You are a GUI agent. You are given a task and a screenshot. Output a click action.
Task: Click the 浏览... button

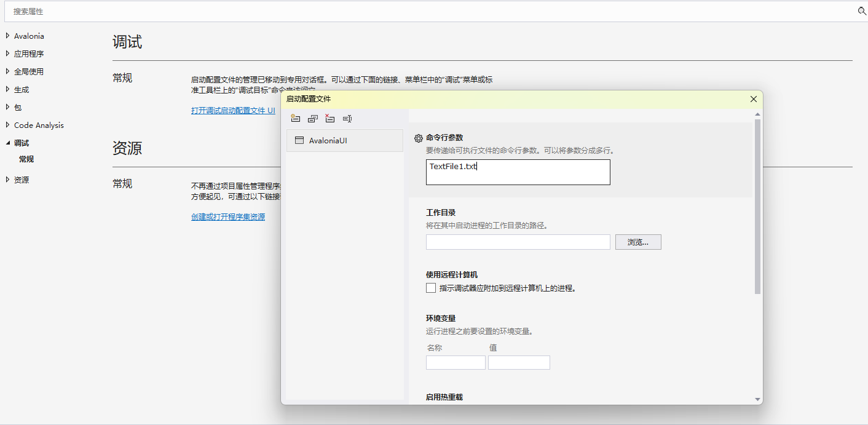(638, 242)
